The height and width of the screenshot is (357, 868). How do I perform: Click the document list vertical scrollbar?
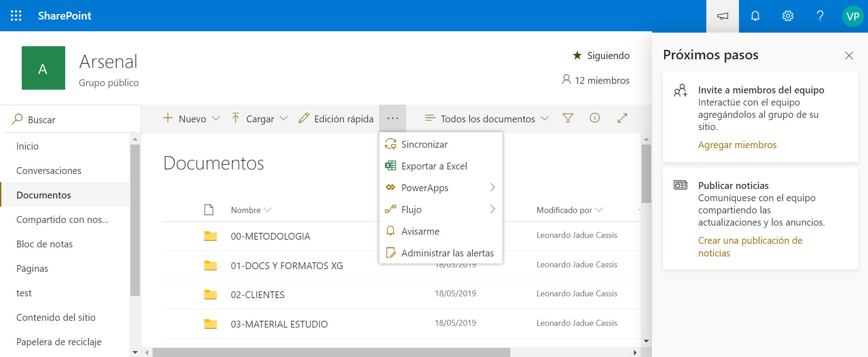pyautogui.click(x=646, y=174)
